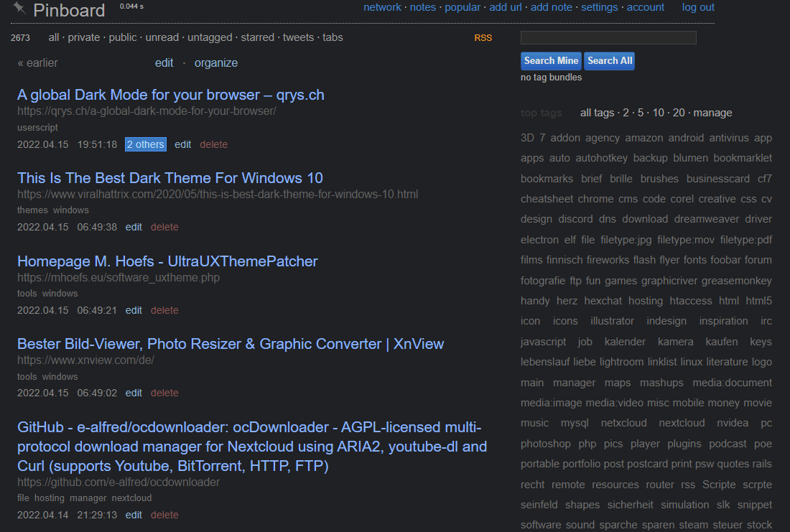Filter tag cloud to tags used 20+ times
The image size is (790, 532).
(x=679, y=113)
